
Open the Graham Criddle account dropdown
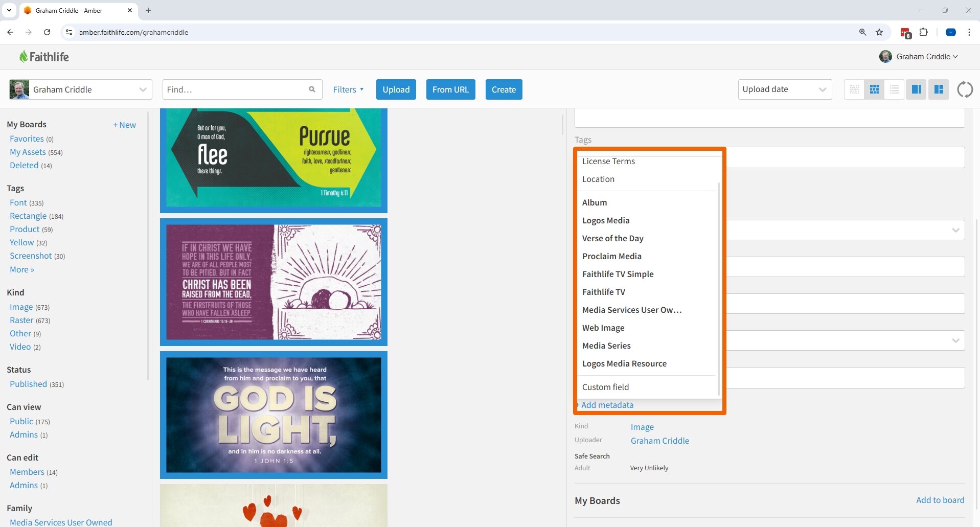coord(81,89)
